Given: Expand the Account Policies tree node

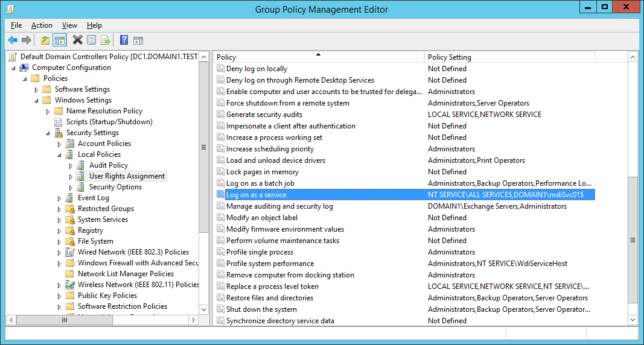Looking at the screenshot, I should [59, 144].
